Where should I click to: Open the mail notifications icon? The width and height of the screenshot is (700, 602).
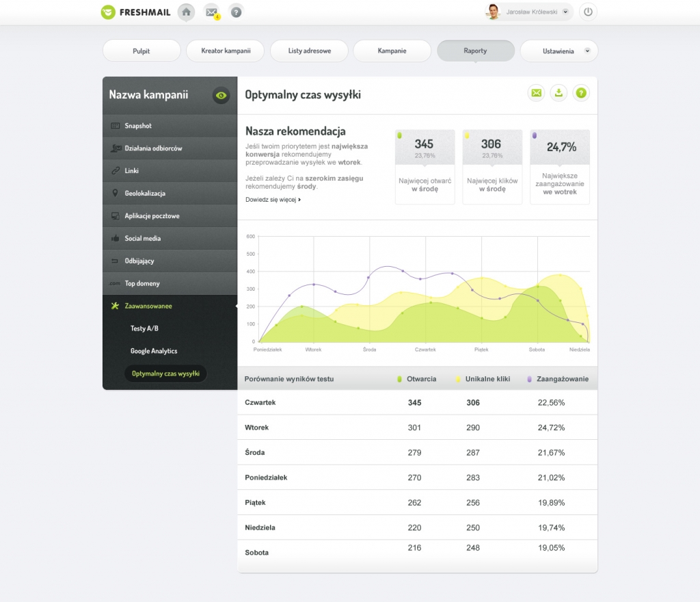(x=211, y=12)
